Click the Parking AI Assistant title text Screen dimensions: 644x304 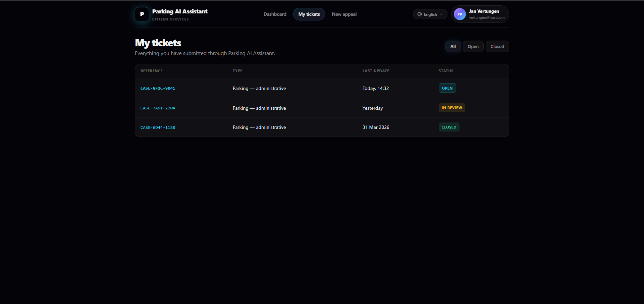(180, 11)
